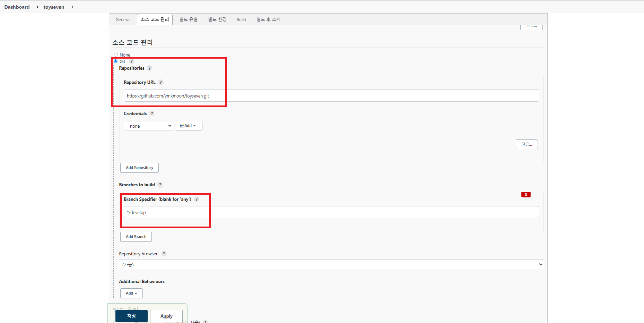
Task: Delete the branch specifier with red X
Action: coord(526,195)
